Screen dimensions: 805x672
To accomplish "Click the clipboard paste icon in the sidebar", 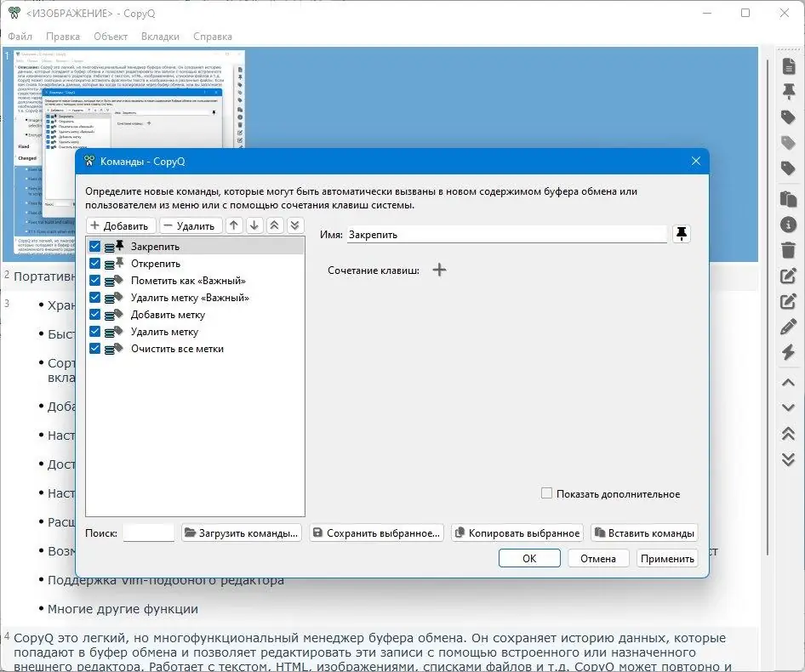I will pos(789,199).
